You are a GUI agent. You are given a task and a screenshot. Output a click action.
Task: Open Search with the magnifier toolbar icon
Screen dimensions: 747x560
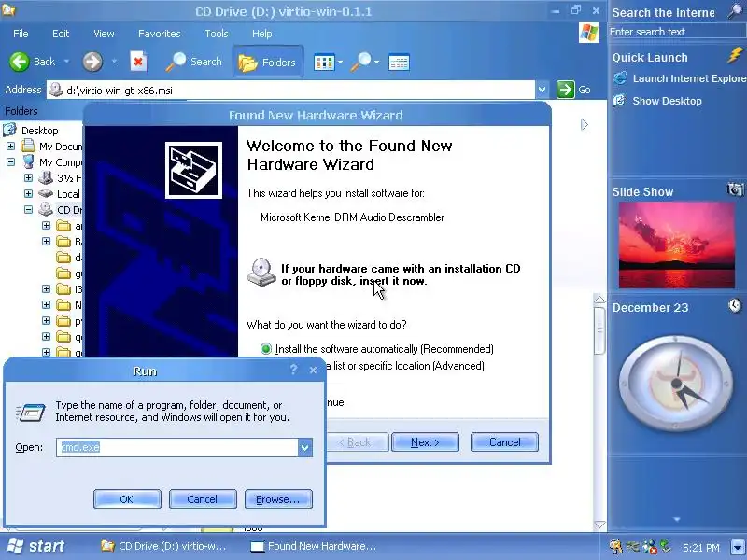click(x=176, y=62)
